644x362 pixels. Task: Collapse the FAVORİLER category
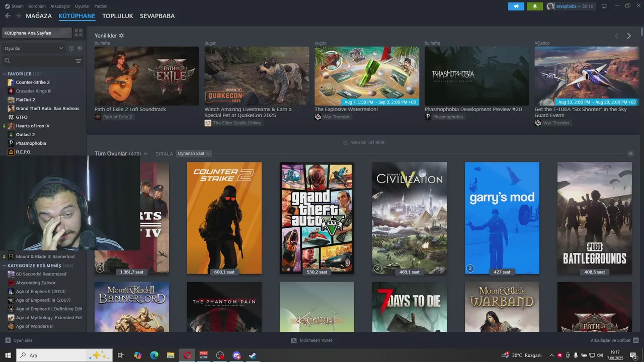click(x=5, y=73)
